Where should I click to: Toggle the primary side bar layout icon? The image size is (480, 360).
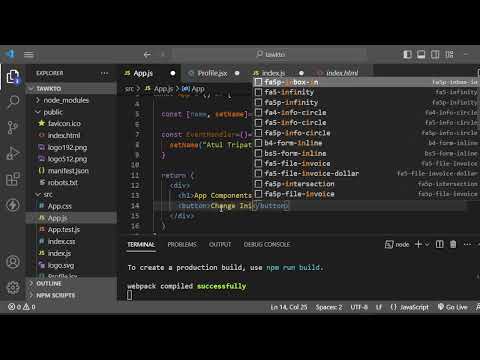pyautogui.click(x=407, y=54)
